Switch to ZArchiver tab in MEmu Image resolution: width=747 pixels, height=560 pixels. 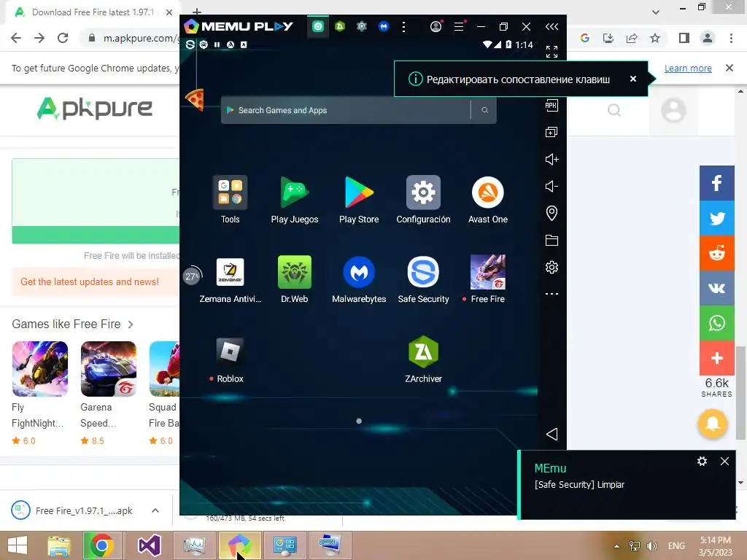pyautogui.click(x=340, y=27)
